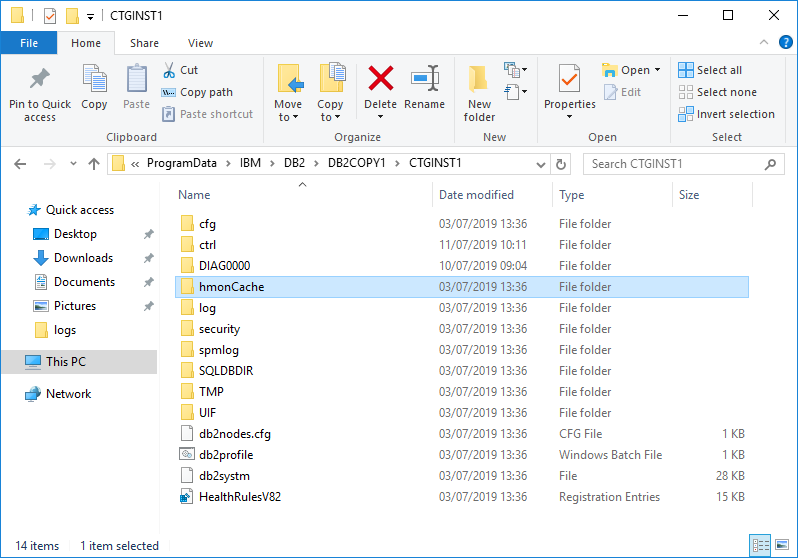Screen dimensions: 798x558
Task: Select This PC in navigation pane
Action: [x=79, y=361]
